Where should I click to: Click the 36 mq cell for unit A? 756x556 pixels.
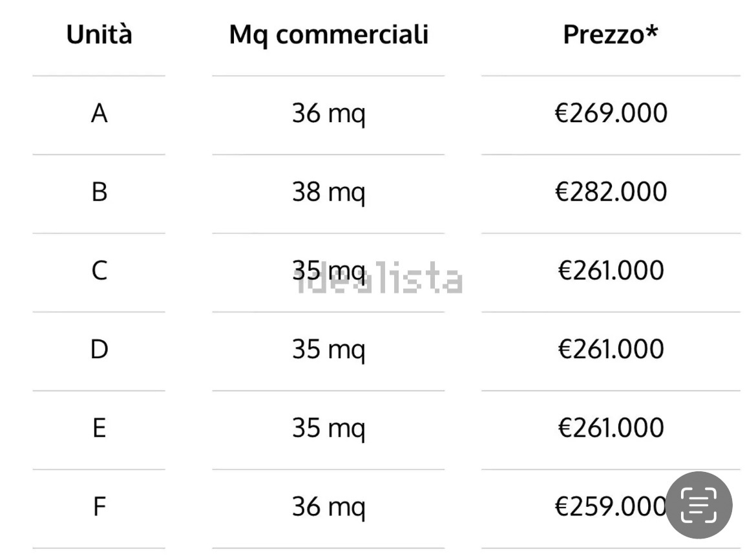coord(328,114)
